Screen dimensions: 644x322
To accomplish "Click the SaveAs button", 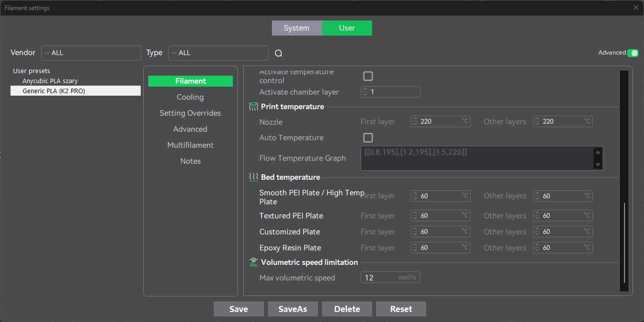I will (x=293, y=309).
